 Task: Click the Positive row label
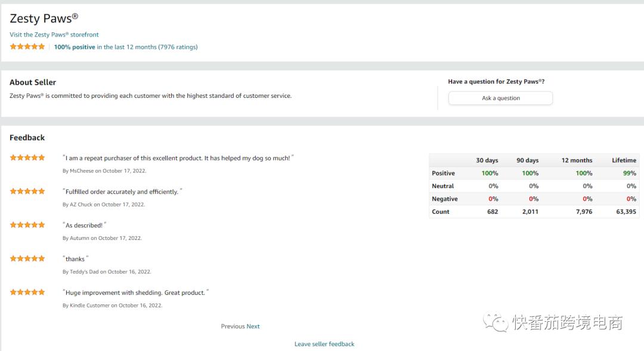tap(443, 173)
